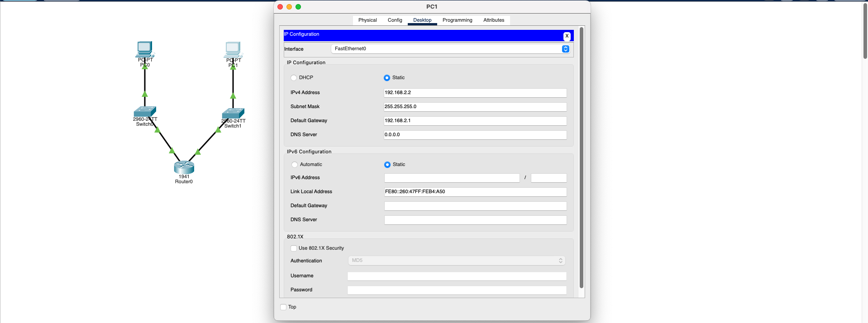Image resolution: width=868 pixels, height=323 pixels.
Task: Click the PC1 window title text
Action: (x=432, y=7)
